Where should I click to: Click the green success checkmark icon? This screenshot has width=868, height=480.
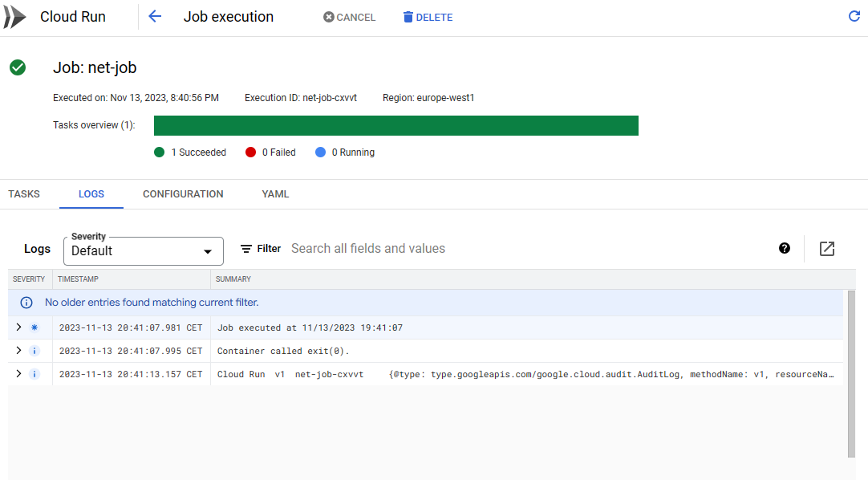pos(18,67)
